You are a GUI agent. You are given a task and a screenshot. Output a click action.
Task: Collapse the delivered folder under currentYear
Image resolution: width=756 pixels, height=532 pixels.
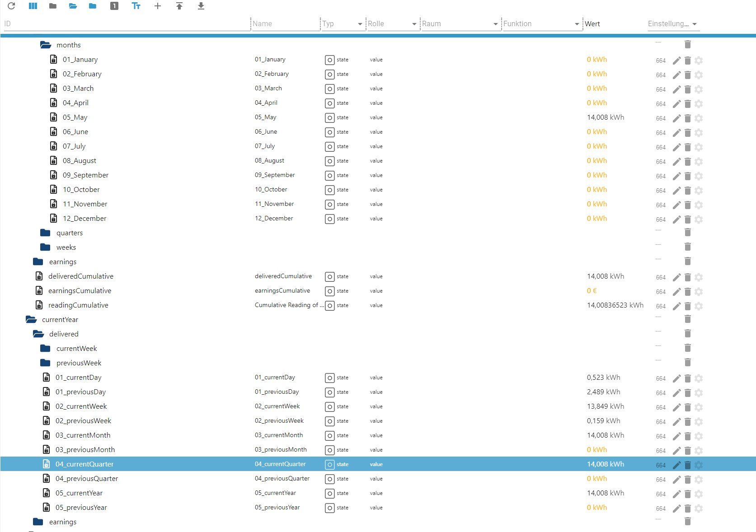click(38, 334)
